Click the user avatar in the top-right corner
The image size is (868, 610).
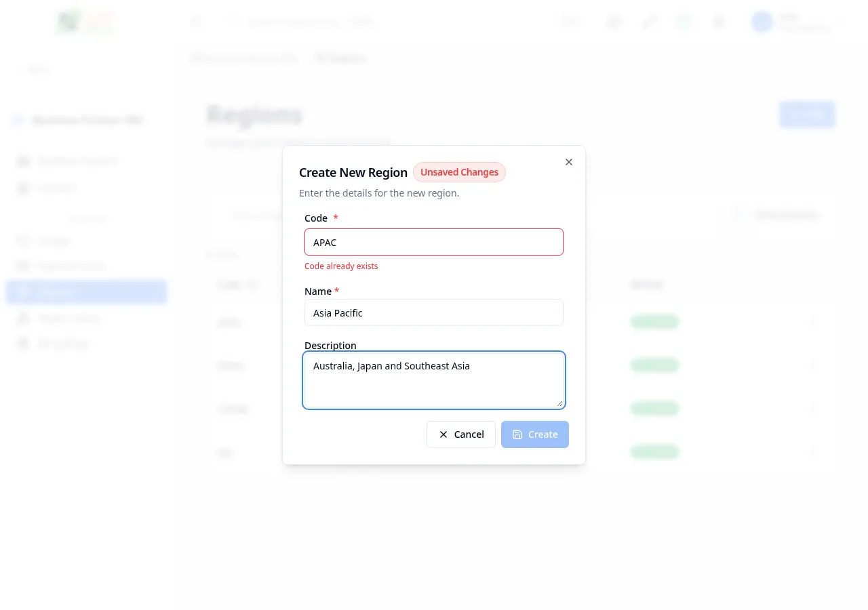(762, 22)
